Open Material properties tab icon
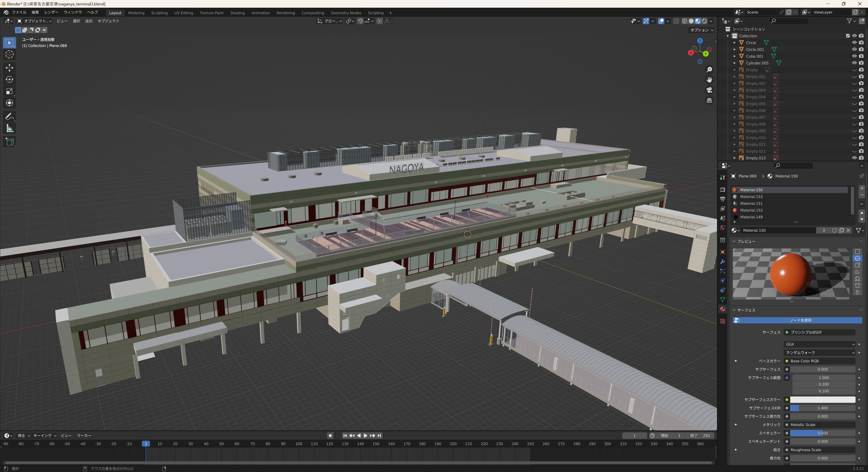 tap(722, 309)
